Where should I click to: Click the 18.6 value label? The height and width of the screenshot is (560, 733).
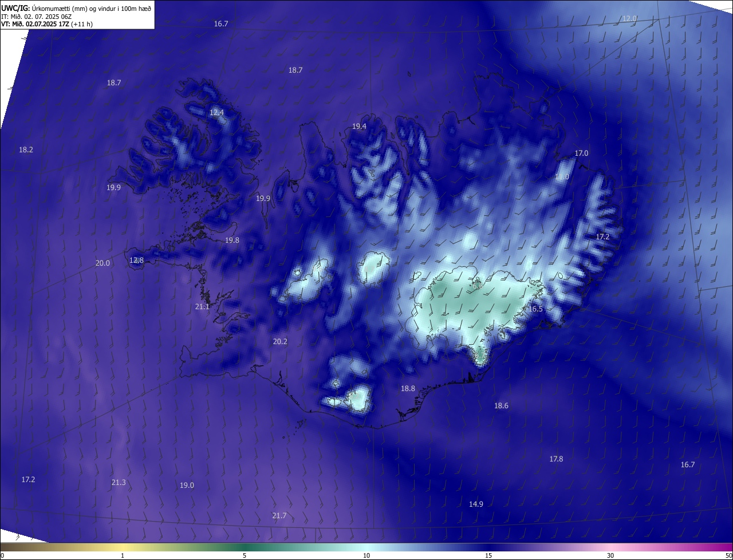501,406
